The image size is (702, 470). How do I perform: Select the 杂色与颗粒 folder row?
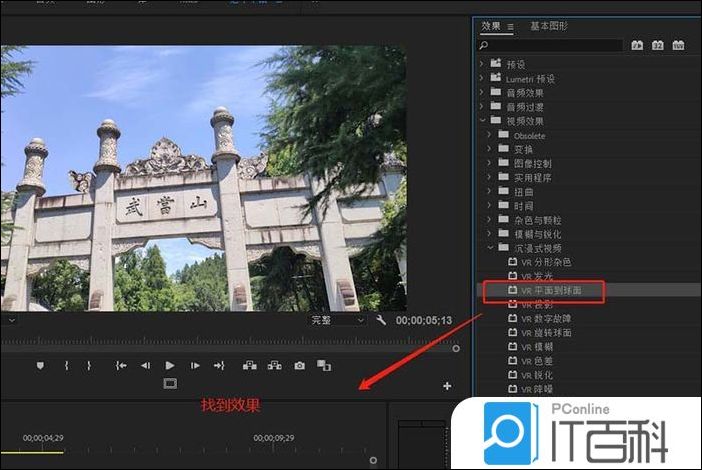(x=588, y=220)
